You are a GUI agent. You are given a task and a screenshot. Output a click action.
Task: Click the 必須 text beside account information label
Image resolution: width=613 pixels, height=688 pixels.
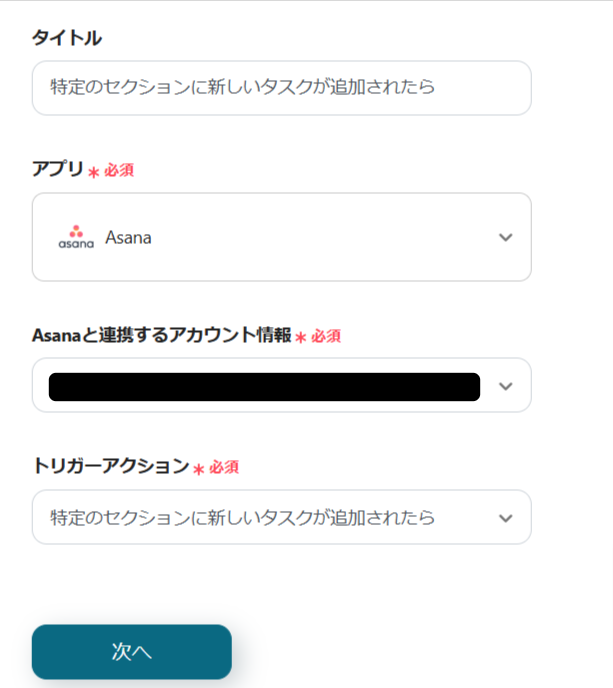[x=326, y=336]
